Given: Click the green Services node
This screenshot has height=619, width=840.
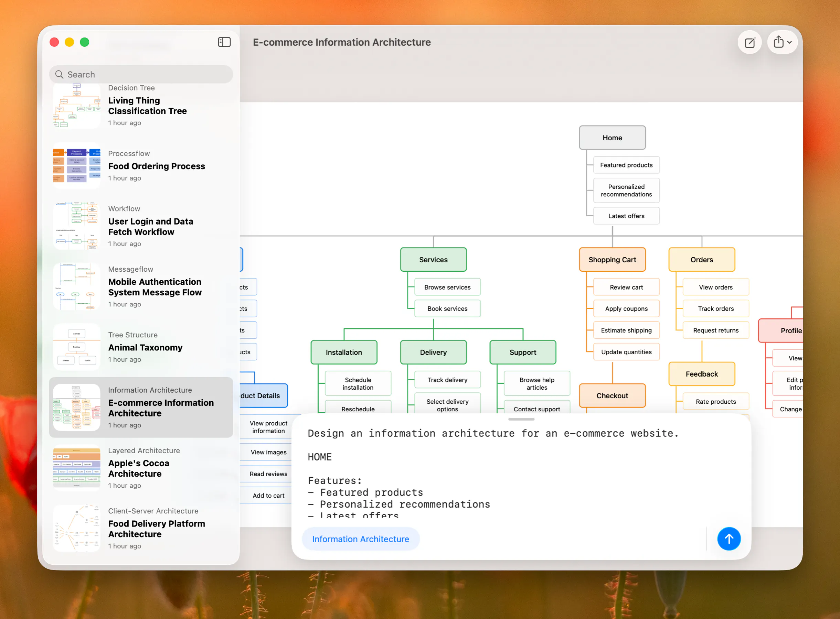Looking at the screenshot, I should (434, 260).
